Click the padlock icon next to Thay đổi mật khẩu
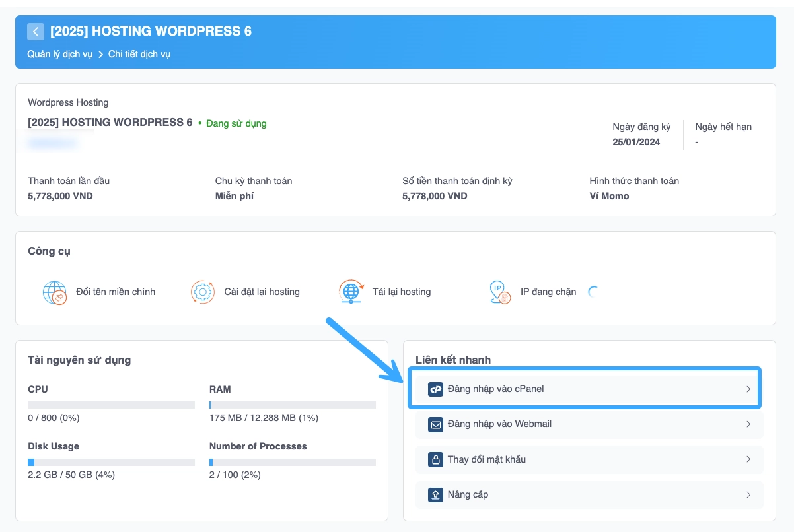Viewport: 794px width, 532px height. click(435, 459)
